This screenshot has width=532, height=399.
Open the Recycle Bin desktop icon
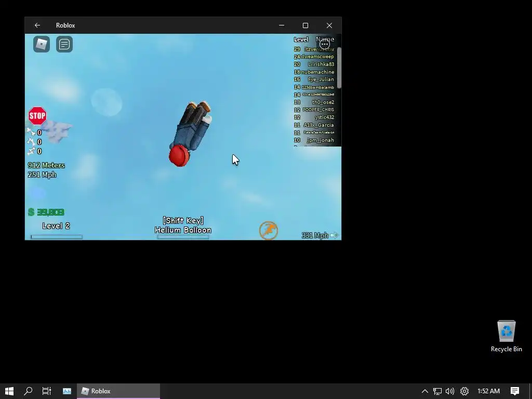click(x=506, y=336)
